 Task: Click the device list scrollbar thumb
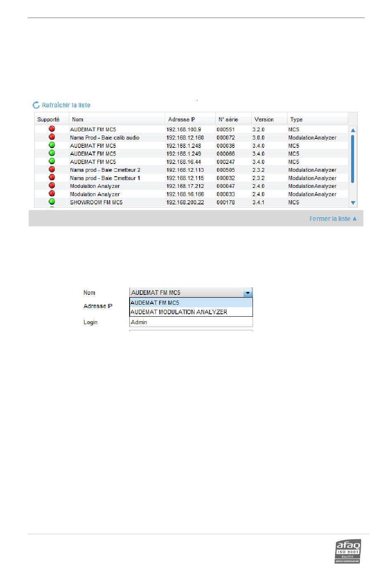[x=353, y=159]
